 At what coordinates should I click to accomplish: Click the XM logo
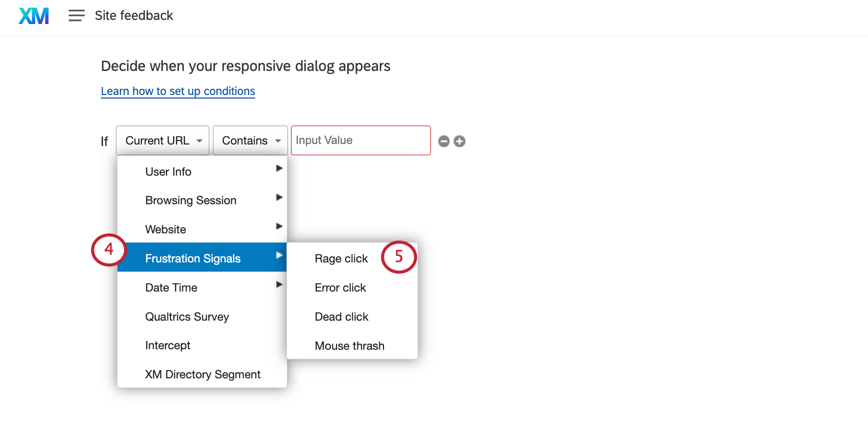(34, 16)
